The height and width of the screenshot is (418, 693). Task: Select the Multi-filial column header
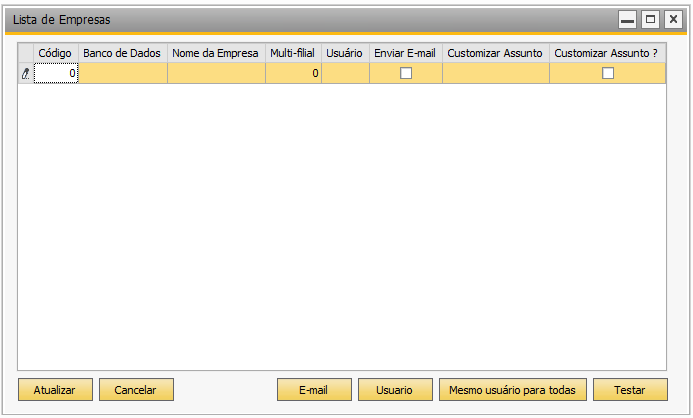click(x=293, y=53)
